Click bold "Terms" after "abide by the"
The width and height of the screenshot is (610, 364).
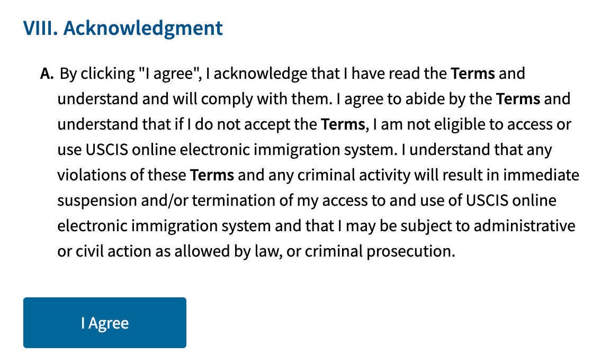point(518,99)
